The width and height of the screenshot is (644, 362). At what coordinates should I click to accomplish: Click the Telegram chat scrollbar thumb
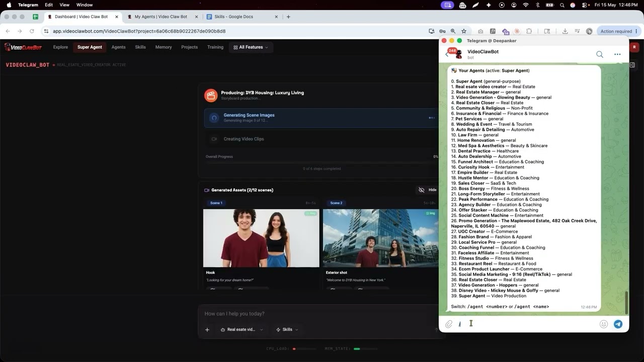pos(626,302)
